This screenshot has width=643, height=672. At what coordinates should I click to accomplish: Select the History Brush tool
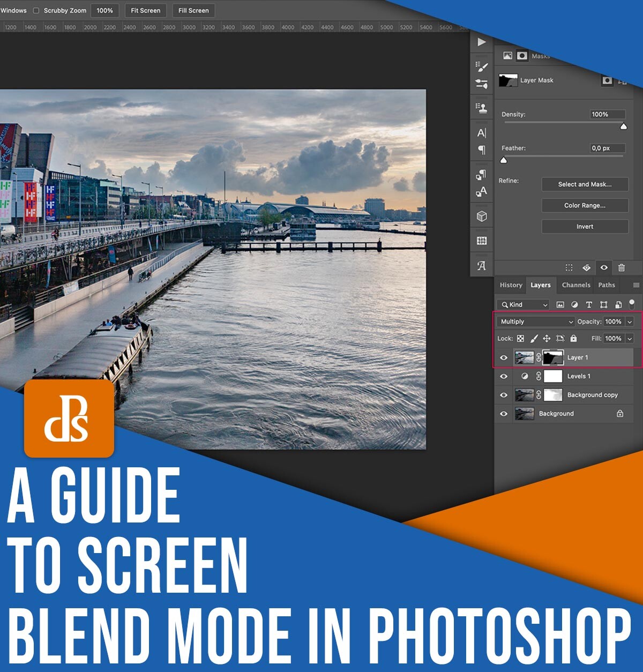pos(481,66)
